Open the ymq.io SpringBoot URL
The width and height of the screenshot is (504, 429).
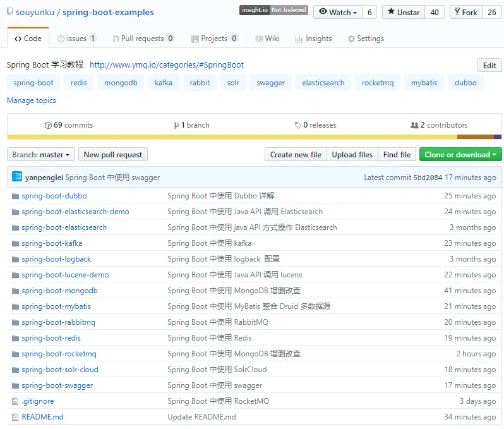click(x=167, y=65)
